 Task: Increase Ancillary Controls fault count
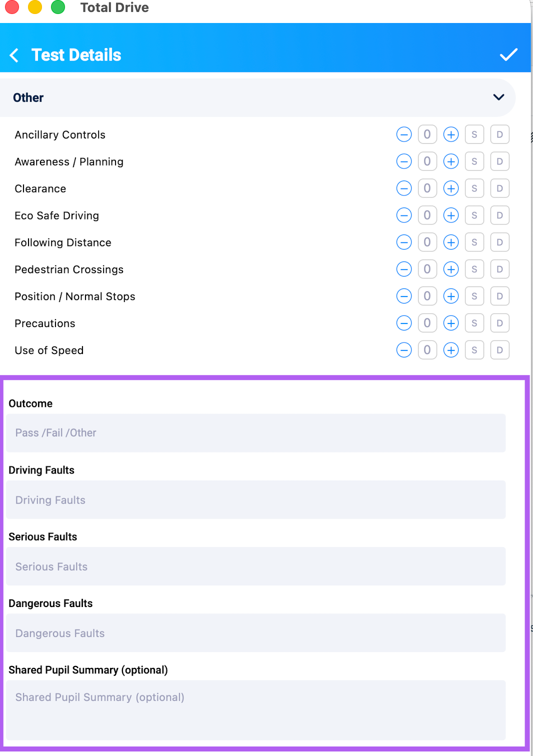(451, 134)
